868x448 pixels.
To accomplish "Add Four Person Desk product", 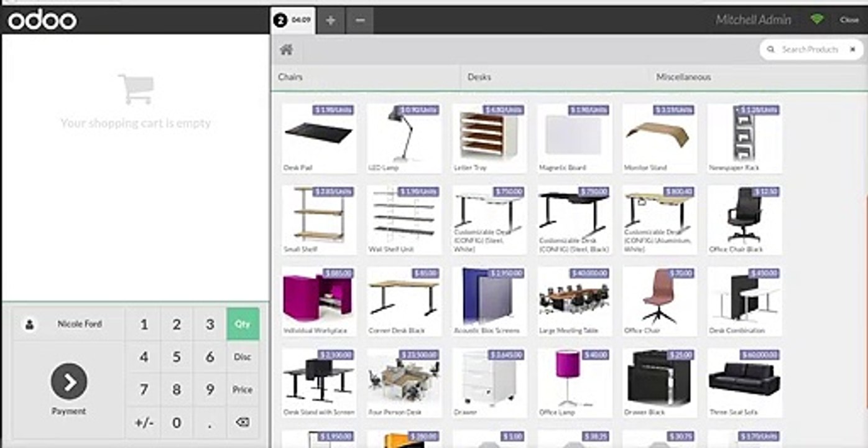I will coord(404,383).
